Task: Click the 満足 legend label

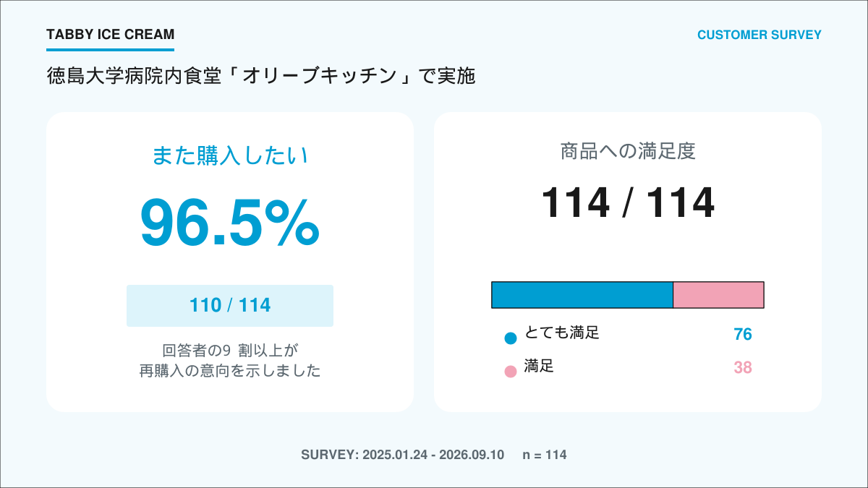Action: pos(540,367)
